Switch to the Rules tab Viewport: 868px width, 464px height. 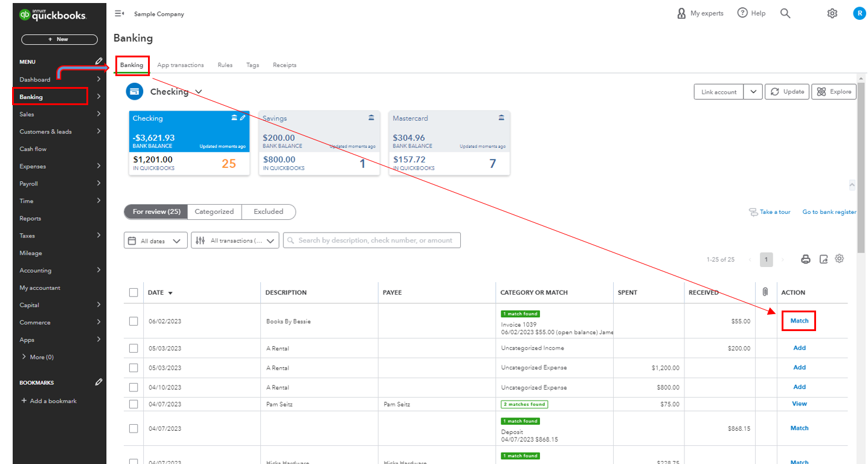(x=225, y=65)
